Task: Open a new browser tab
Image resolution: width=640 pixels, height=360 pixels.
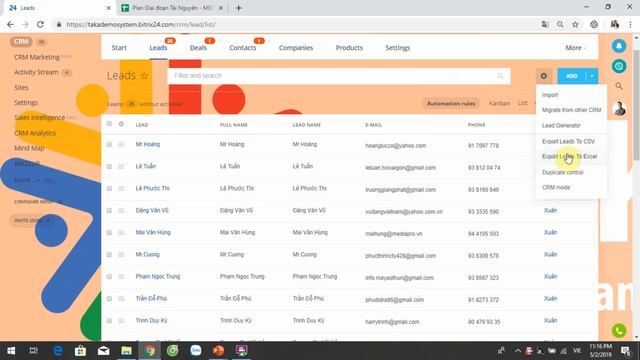Action: (x=238, y=8)
